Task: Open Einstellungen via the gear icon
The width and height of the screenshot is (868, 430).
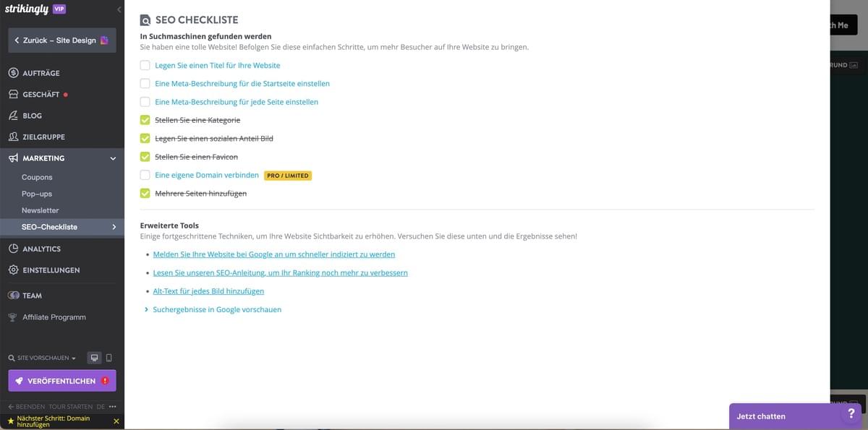Action: pyautogui.click(x=12, y=270)
